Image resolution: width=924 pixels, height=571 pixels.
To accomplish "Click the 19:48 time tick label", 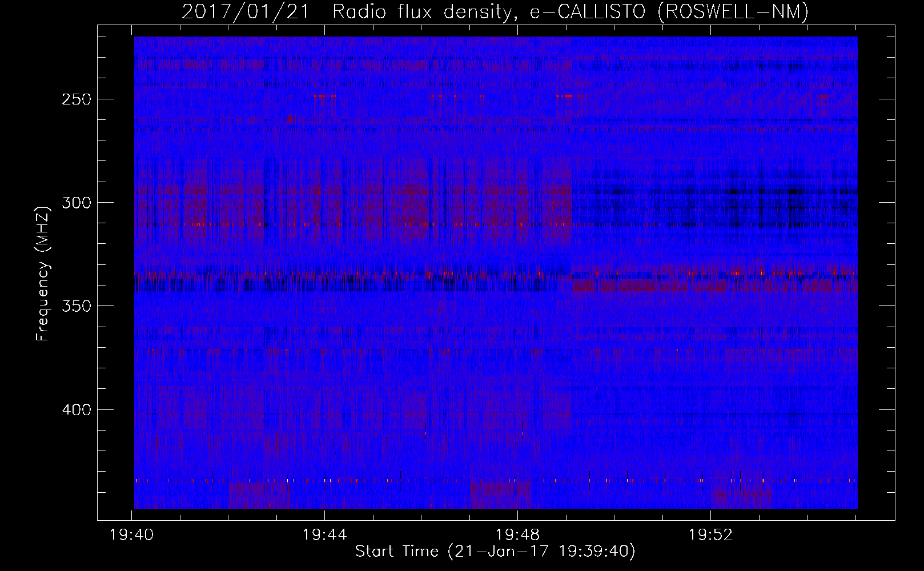I will point(518,535).
